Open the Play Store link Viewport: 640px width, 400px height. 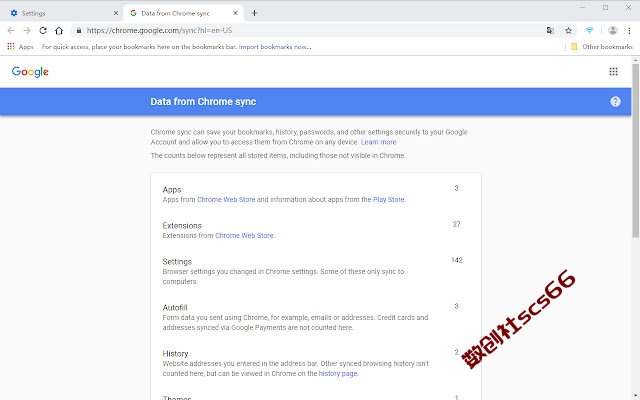point(389,200)
